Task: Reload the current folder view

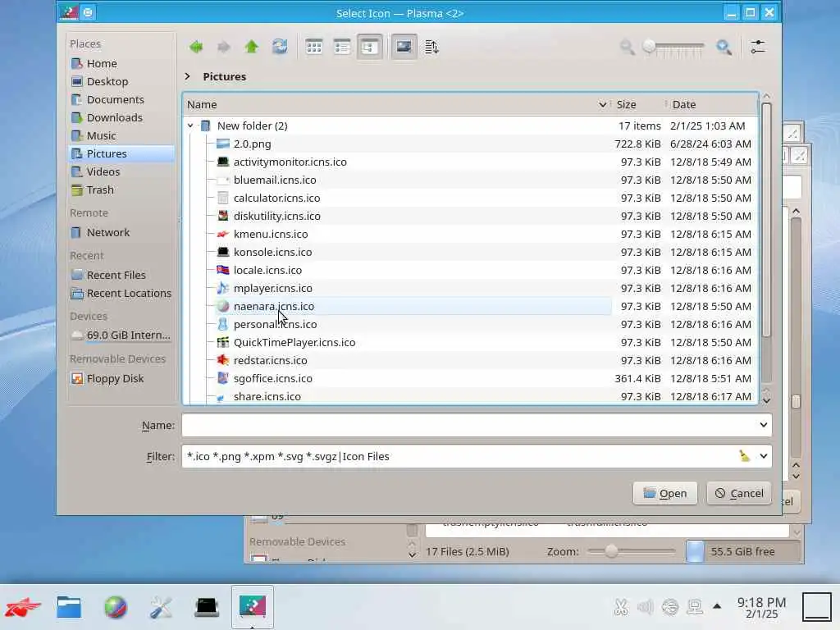Action: click(279, 47)
